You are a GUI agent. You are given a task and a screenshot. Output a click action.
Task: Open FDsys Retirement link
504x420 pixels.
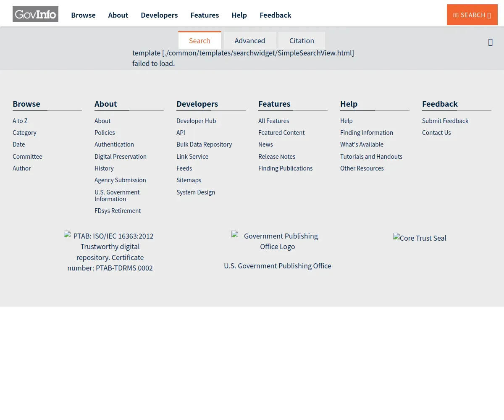point(118,211)
